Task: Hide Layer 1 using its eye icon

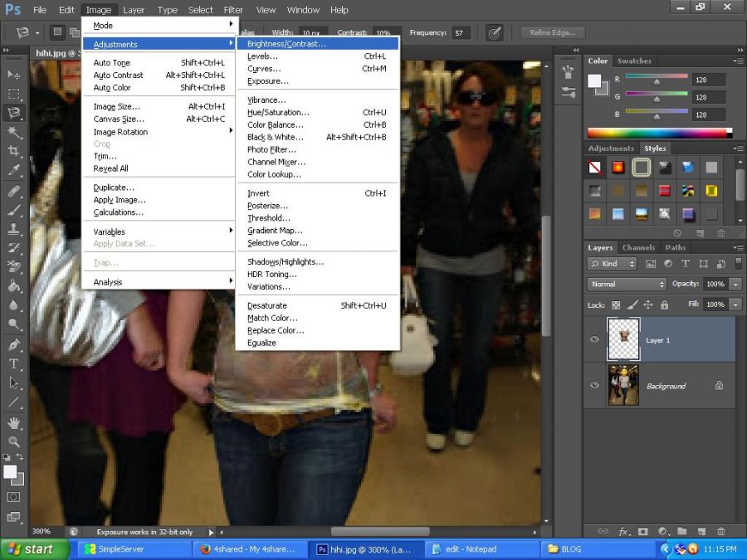Action: 594,339
